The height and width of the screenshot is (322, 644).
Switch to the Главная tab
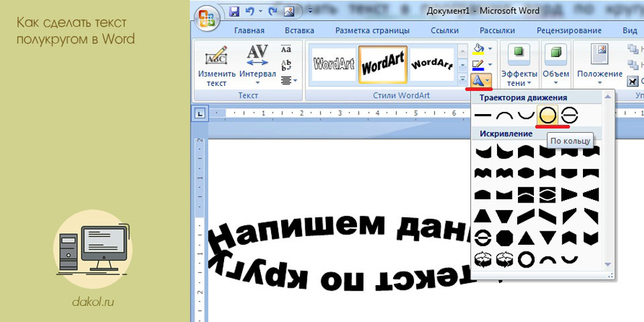coord(250,30)
